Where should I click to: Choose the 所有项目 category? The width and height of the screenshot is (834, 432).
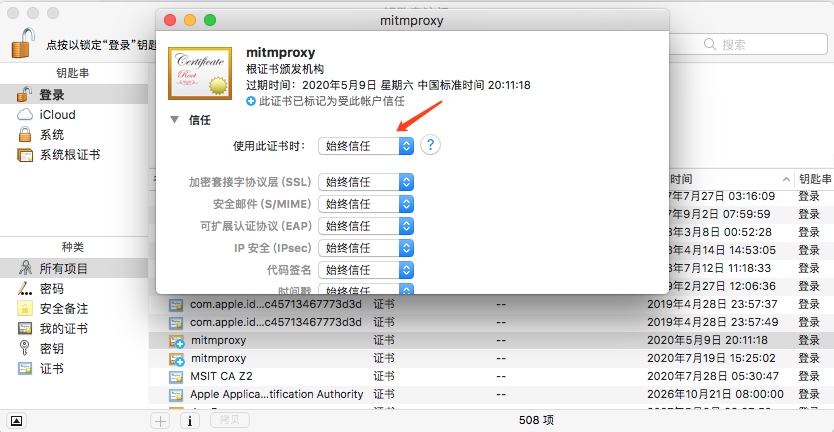pyautogui.click(x=74, y=268)
